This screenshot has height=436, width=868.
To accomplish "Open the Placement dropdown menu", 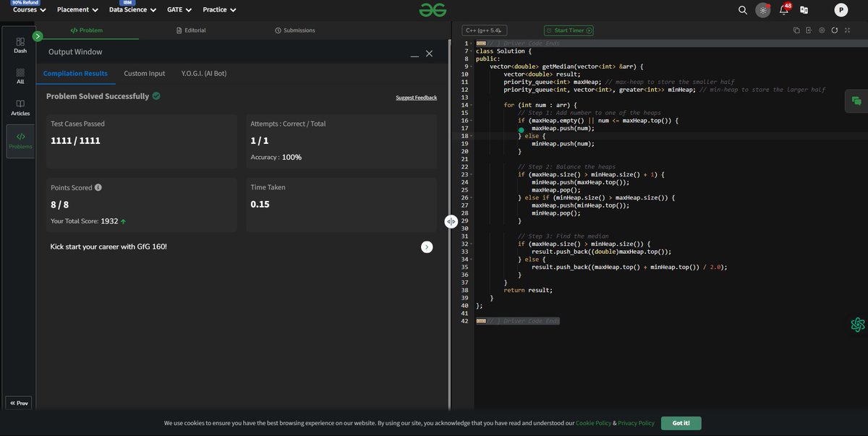I will click(77, 10).
